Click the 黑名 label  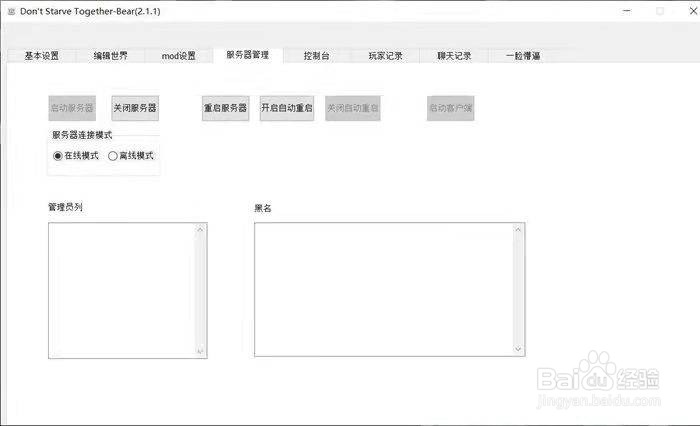coord(263,208)
